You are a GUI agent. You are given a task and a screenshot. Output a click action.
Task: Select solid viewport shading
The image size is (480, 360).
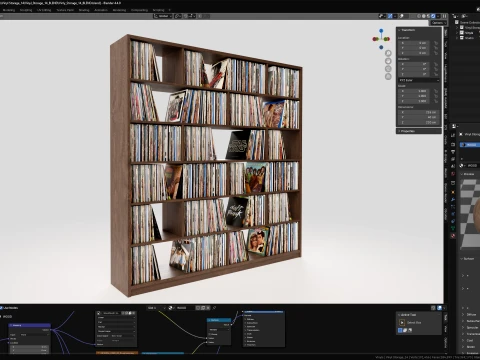pyautogui.click(x=424, y=16)
